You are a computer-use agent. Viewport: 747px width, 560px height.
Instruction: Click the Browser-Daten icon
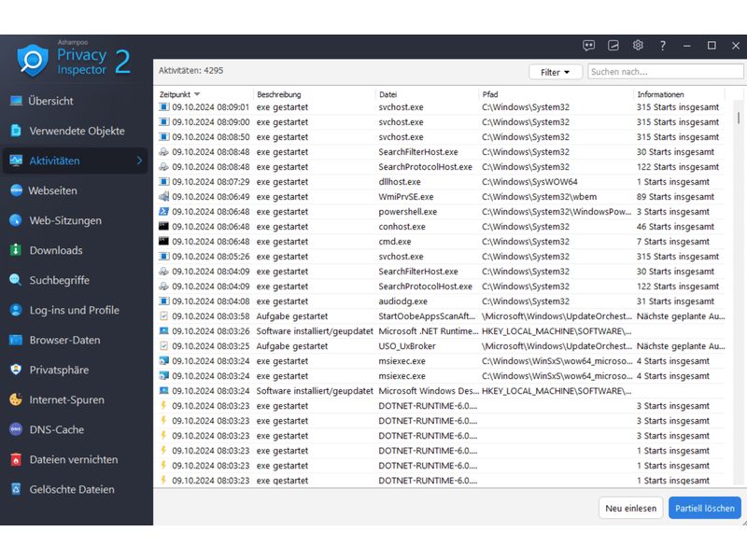click(x=16, y=340)
